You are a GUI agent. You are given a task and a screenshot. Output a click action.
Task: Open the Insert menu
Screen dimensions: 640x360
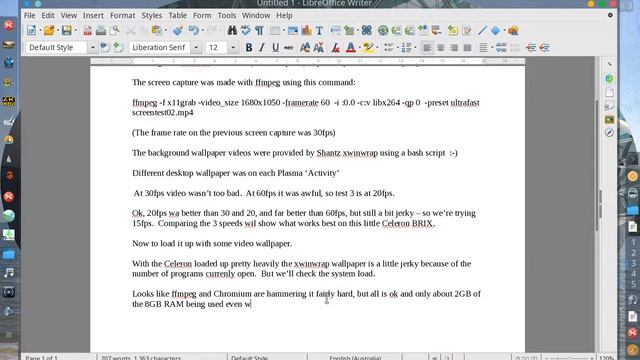click(93, 16)
